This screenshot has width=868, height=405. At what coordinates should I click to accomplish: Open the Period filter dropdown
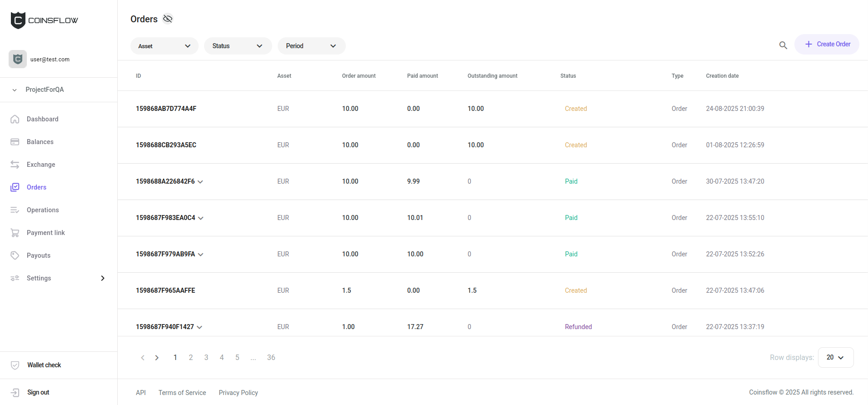(311, 46)
